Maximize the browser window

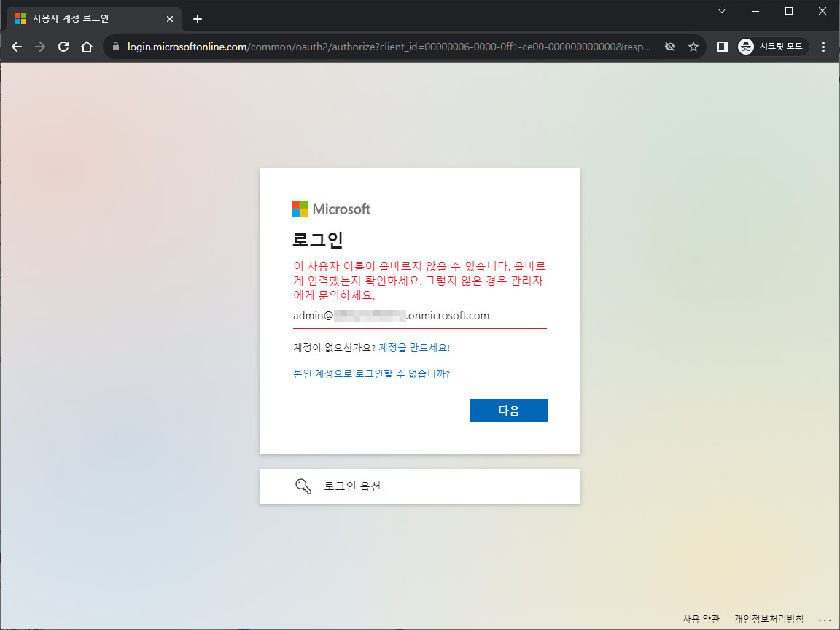788,11
